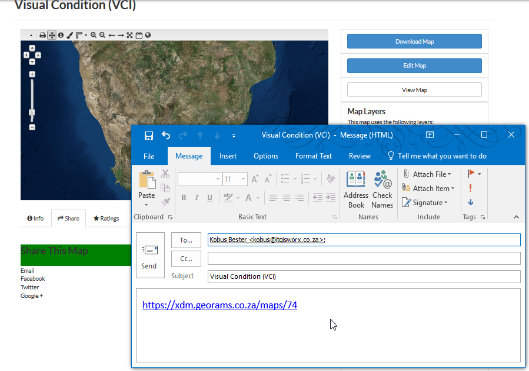
Task: Switch to globe view icon in map toolbar
Action: 148,35
